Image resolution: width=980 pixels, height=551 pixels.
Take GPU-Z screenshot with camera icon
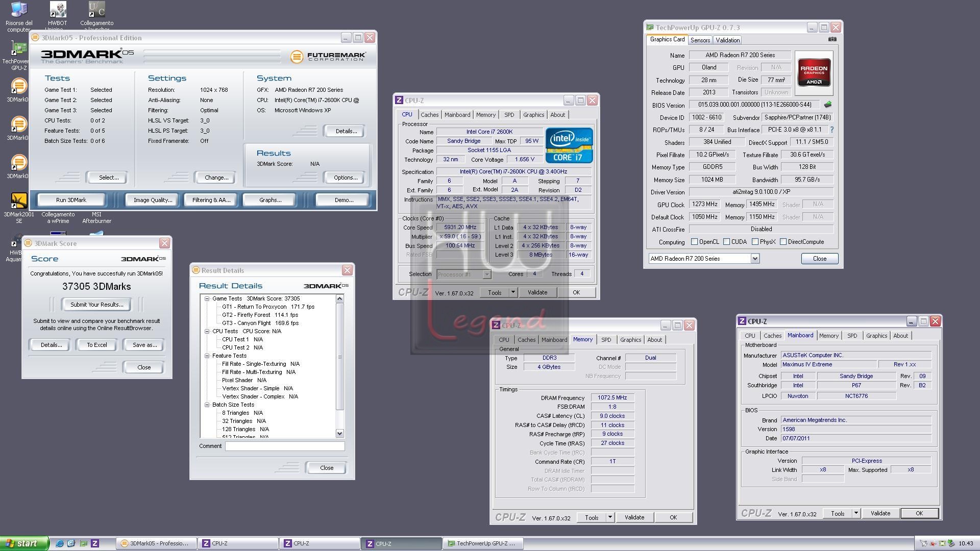[832, 39]
